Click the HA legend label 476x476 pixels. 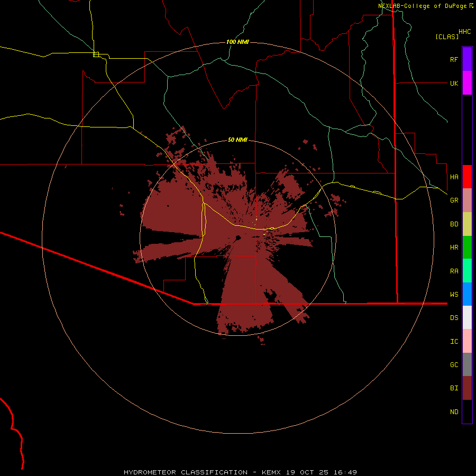(x=454, y=177)
